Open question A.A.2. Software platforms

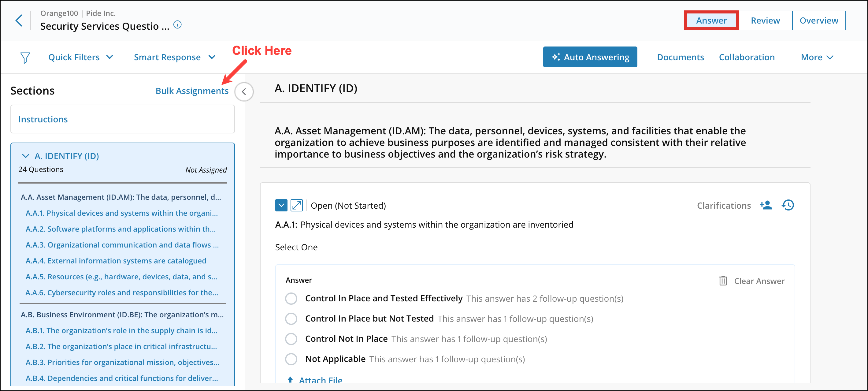(121, 229)
